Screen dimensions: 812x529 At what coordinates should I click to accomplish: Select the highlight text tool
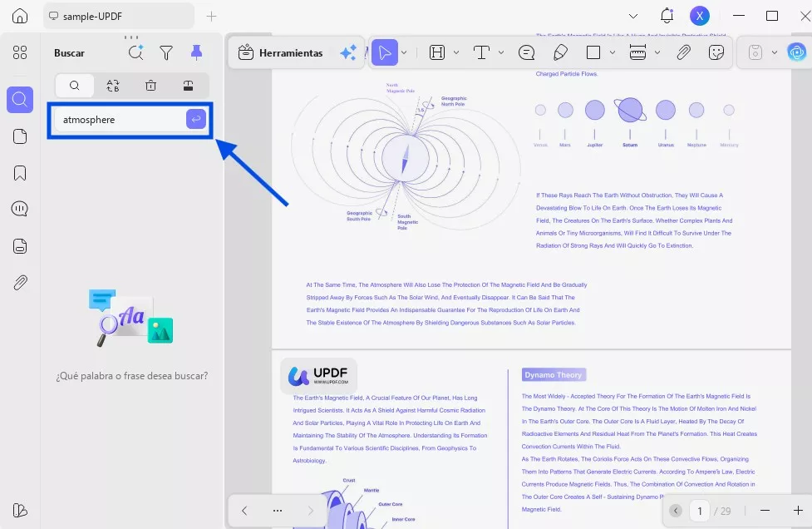click(x=437, y=52)
